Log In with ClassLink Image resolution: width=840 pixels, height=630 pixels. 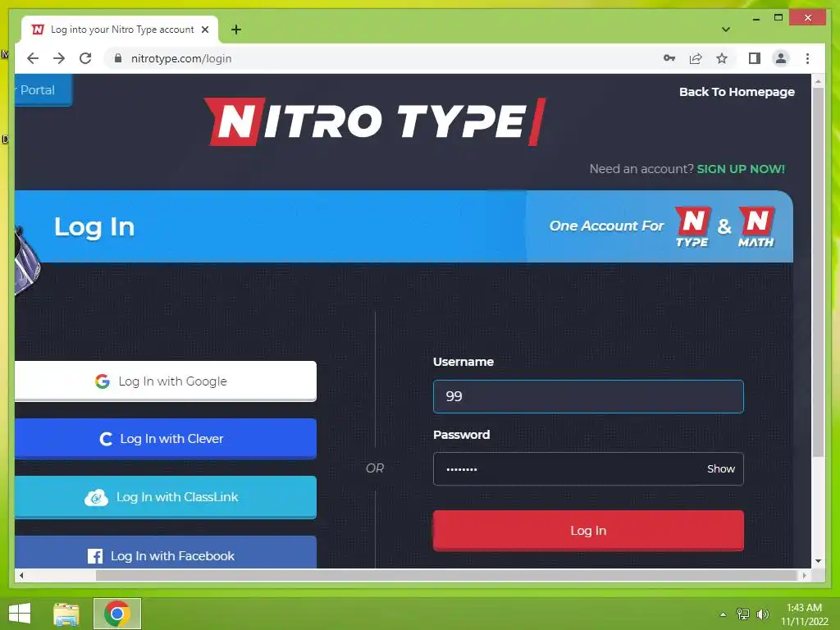click(x=166, y=497)
